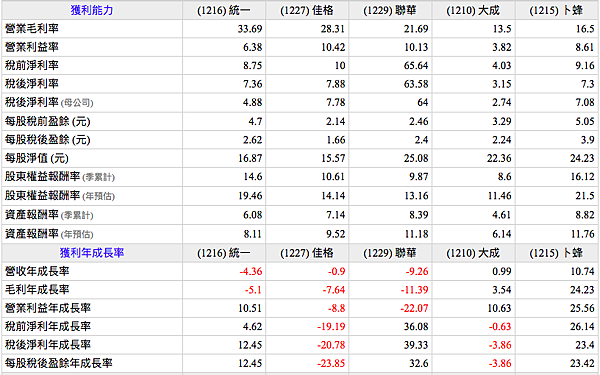This screenshot has width=600, height=375.
Task: Click the 股東權益報酬率 (季累計) row label
Action: click(60, 176)
